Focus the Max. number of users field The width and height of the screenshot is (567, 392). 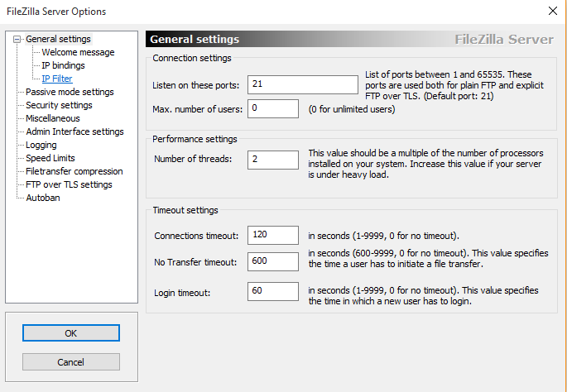(272, 108)
